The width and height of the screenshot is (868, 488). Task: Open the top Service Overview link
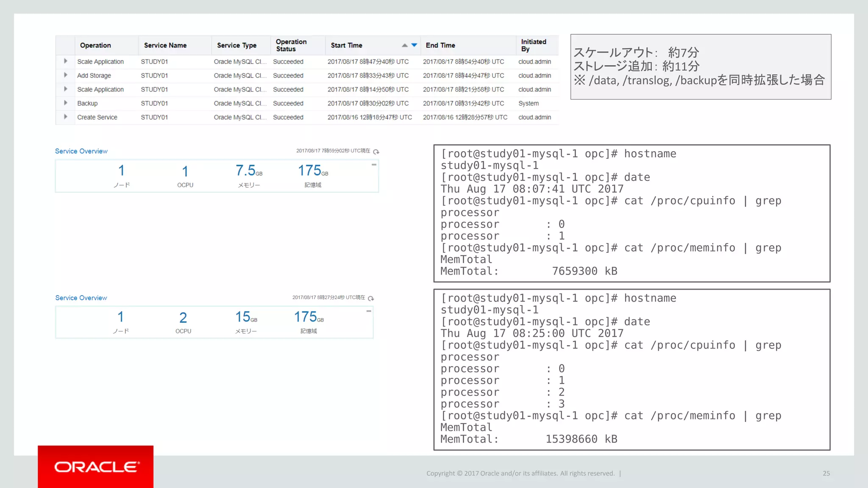[81, 151]
